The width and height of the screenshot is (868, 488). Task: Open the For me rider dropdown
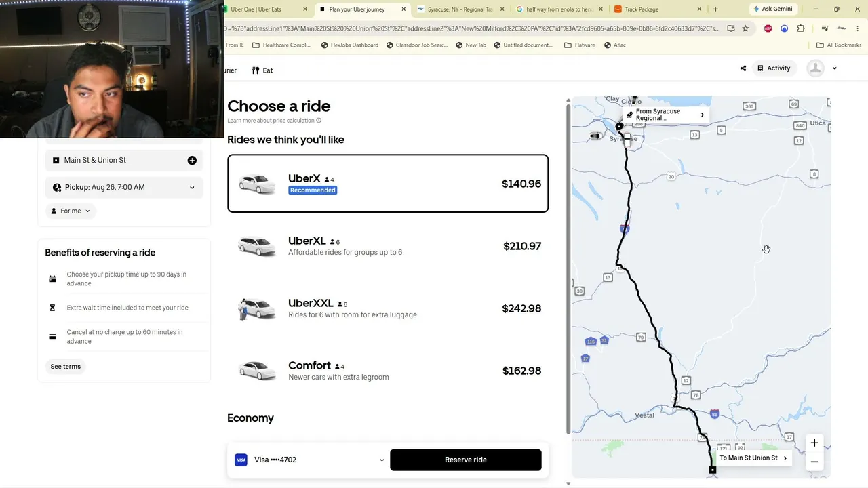tap(71, 211)
